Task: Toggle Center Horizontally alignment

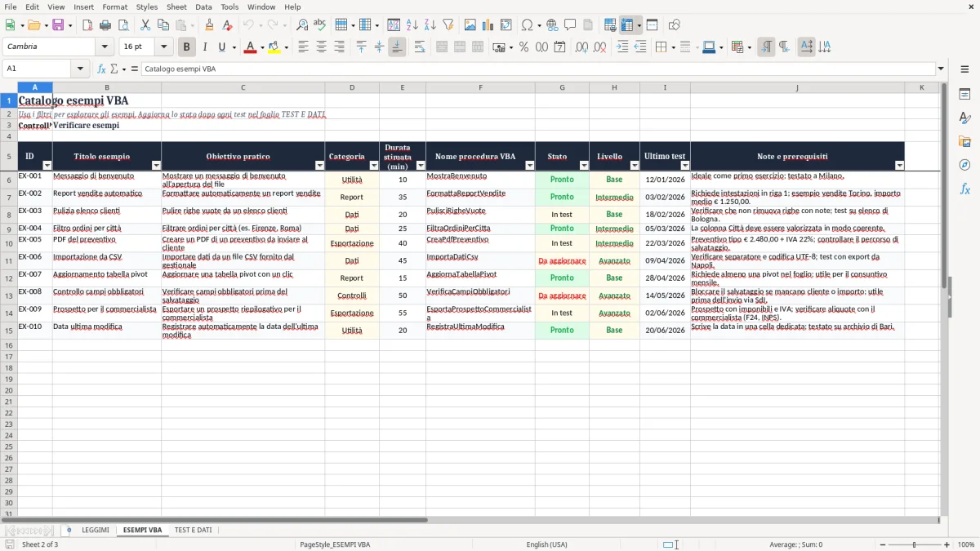Action: tap(321, 47)
